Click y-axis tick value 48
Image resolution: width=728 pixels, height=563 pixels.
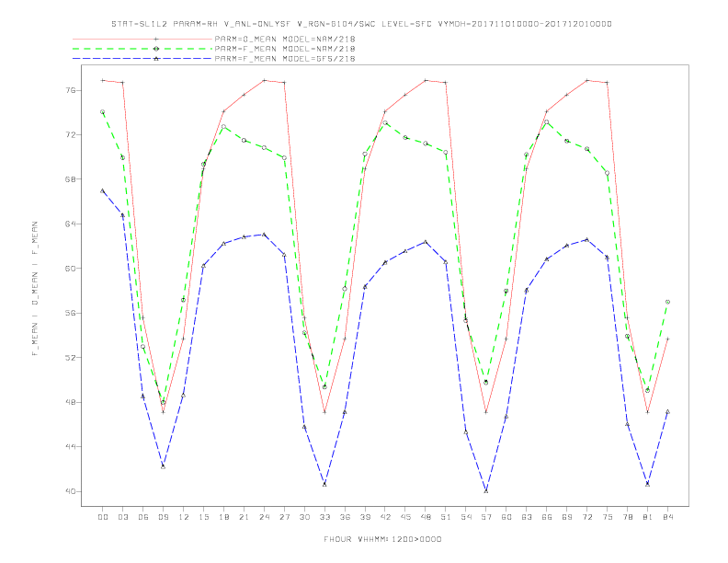tap(70, 402)
